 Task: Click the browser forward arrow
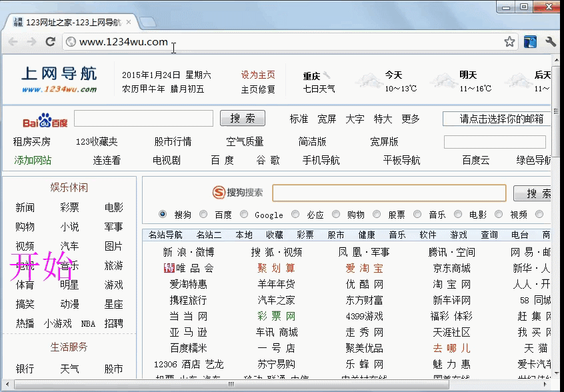click(x=31, y=42)
